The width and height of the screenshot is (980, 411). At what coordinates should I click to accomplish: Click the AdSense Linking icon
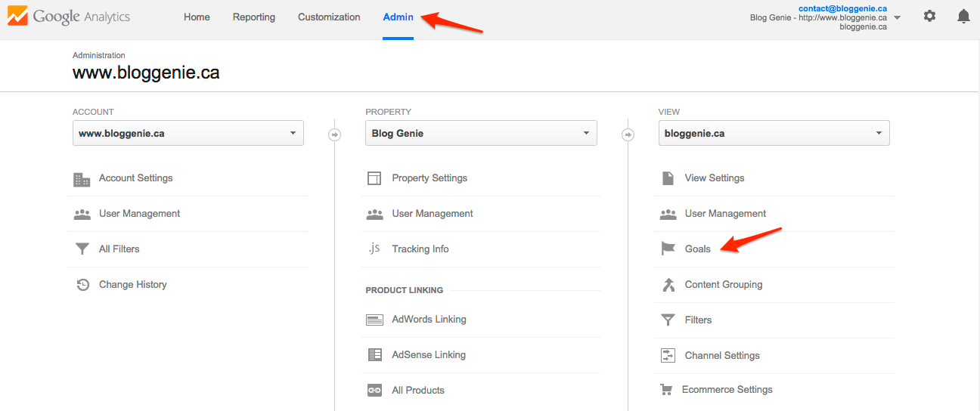[374, 354]
